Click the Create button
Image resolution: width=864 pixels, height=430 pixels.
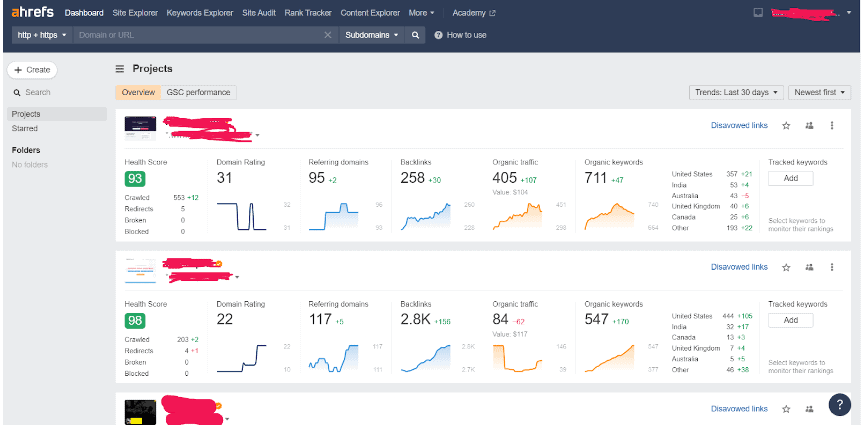click(32, 70)
